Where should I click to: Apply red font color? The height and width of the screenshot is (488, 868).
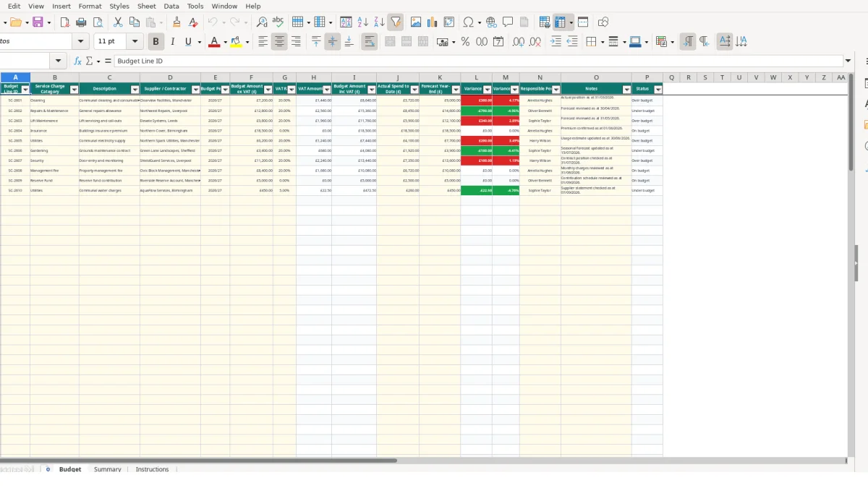point(213,42)
